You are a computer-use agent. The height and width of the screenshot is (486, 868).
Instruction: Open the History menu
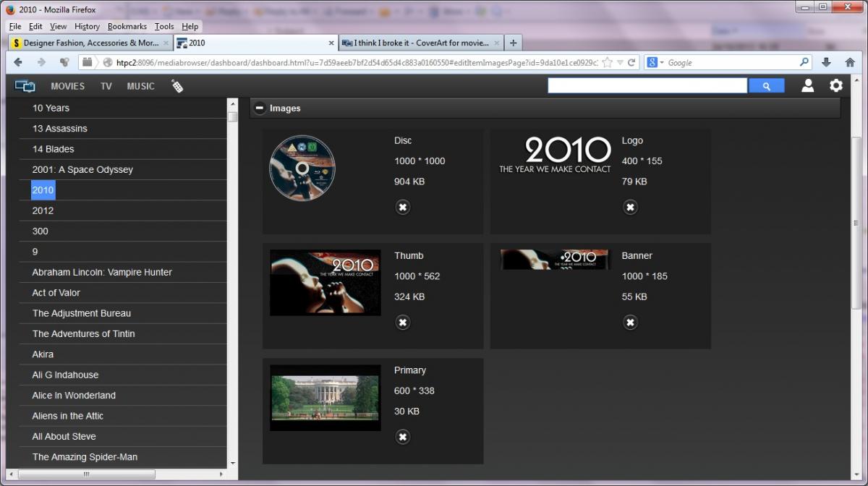(x=87, y=26)
